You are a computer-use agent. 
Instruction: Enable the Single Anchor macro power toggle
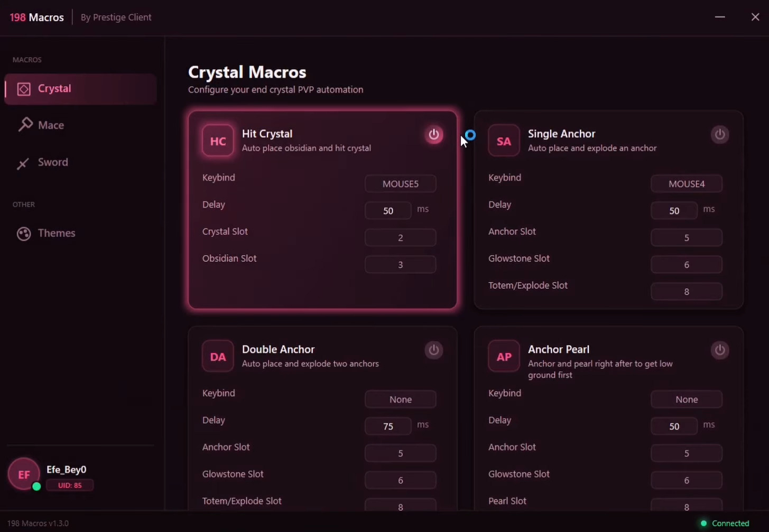click(x=719, y=135)
